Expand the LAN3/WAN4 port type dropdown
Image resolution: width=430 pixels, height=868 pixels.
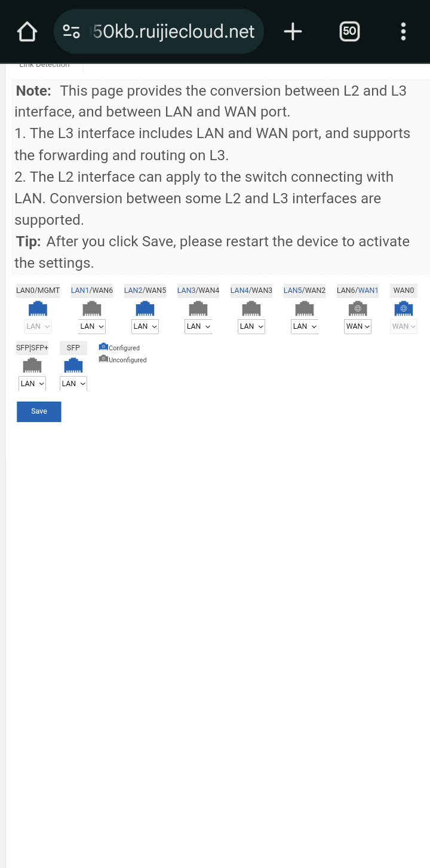point(198,326)
